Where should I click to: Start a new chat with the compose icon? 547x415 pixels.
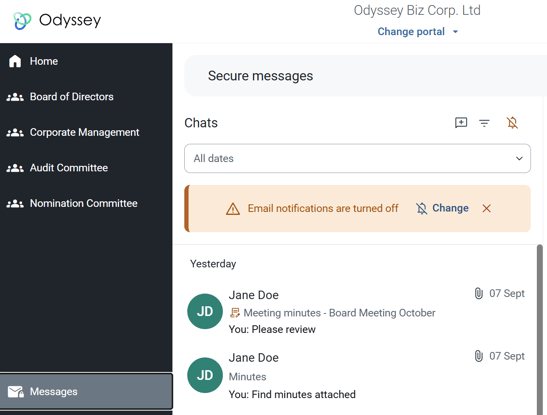point(461,123)
